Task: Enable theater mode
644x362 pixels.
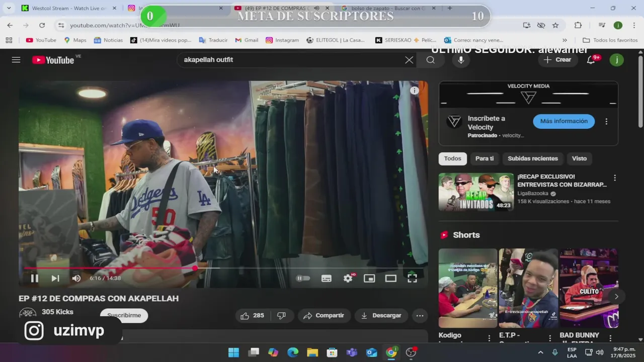Action: (391, 279)
